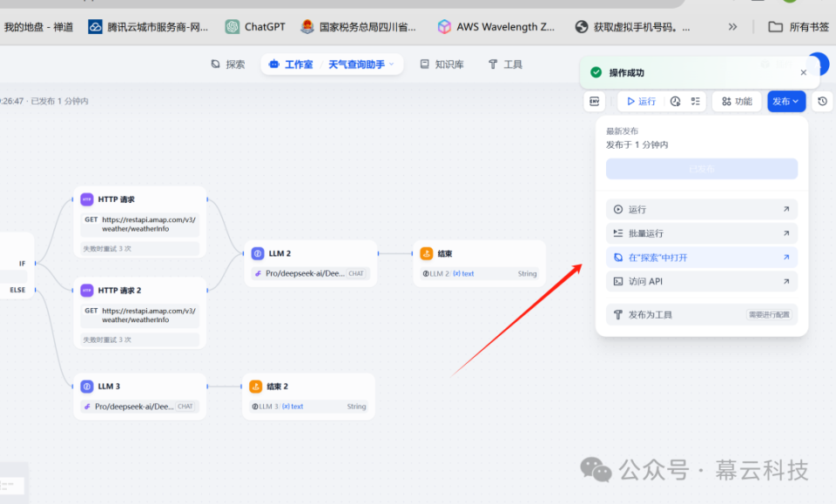Click the 运行 button in the toolbar
The width and height of the screenshot is (836, 504).
(x=642, y=101)
